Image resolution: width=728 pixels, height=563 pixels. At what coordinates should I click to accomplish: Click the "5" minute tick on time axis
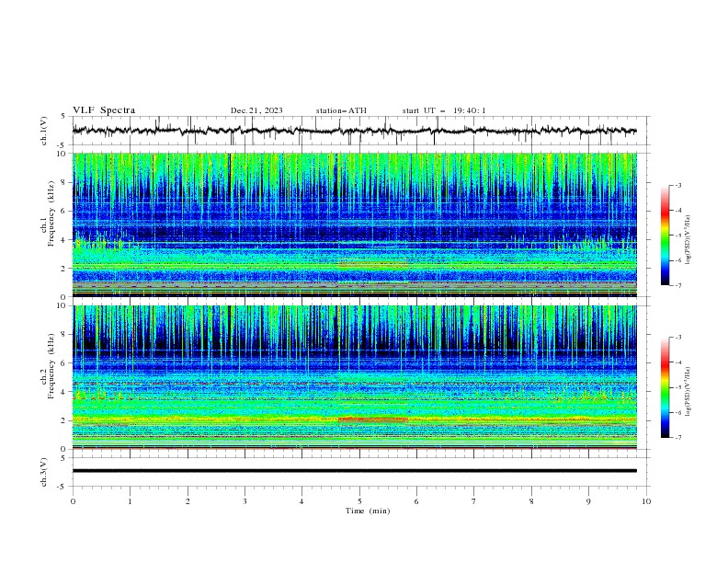tap(359, 501)
